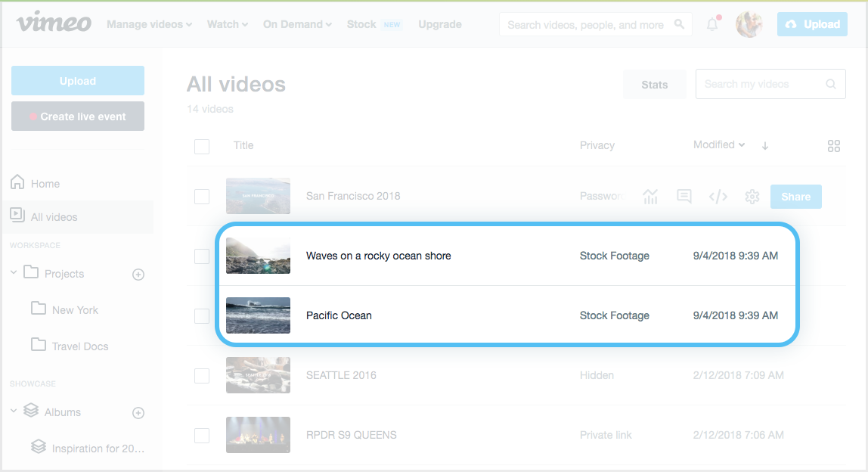Screen dimensions: 868x472
Task: Open the notifications bell
Action: click(712, 24)
